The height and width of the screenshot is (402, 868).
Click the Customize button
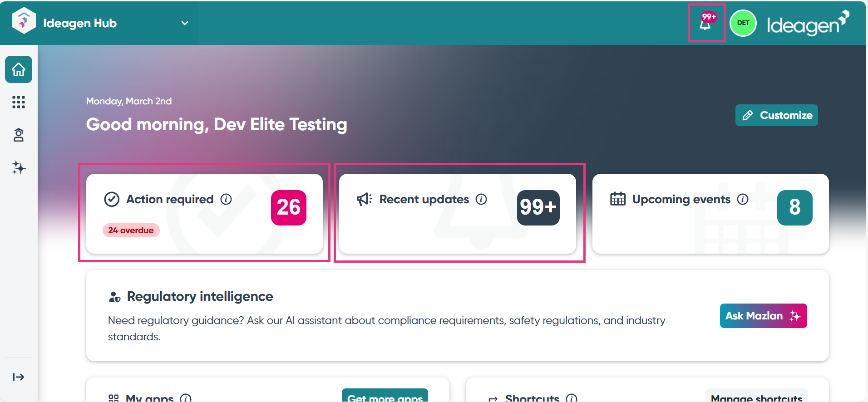point(776,115)
